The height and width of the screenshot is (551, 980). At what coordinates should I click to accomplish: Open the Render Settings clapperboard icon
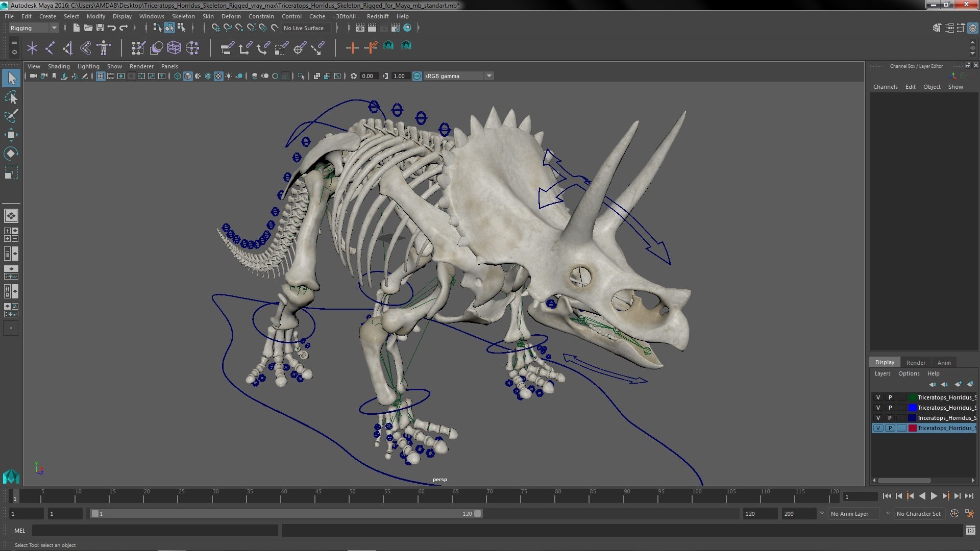396,28
